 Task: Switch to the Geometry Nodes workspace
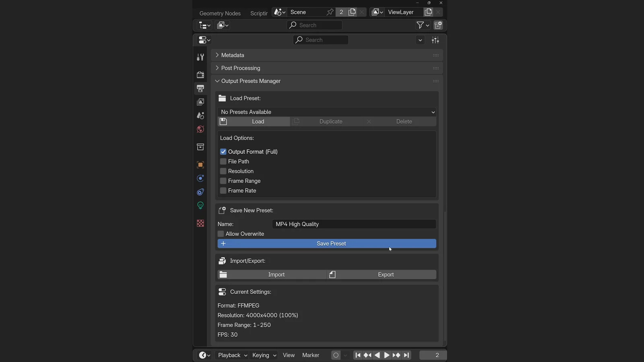point(220,13)
